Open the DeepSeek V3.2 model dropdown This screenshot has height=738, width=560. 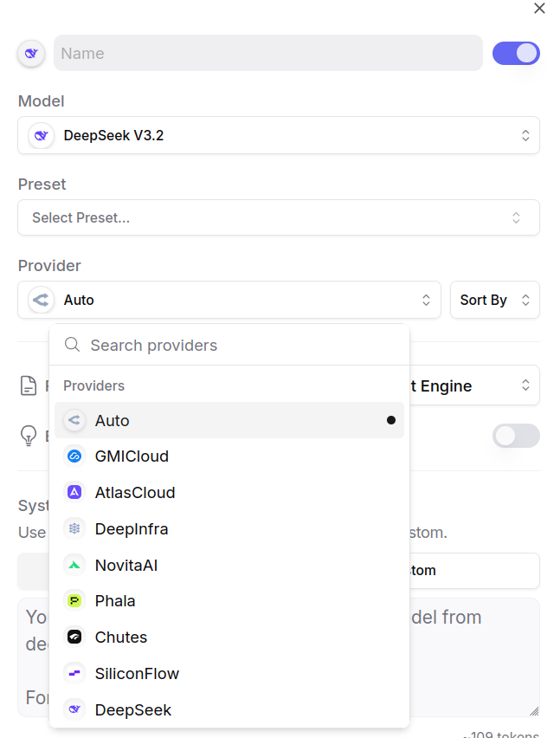point(279,136)
